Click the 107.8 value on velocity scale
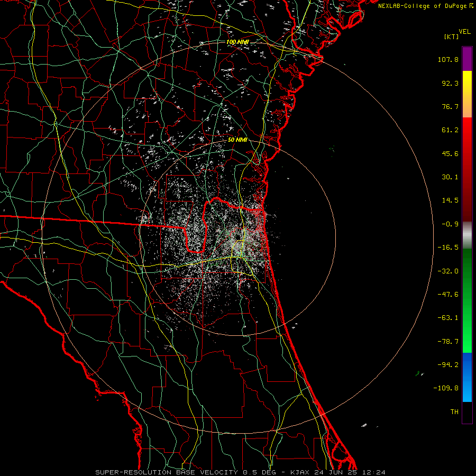 coord(448,59)
